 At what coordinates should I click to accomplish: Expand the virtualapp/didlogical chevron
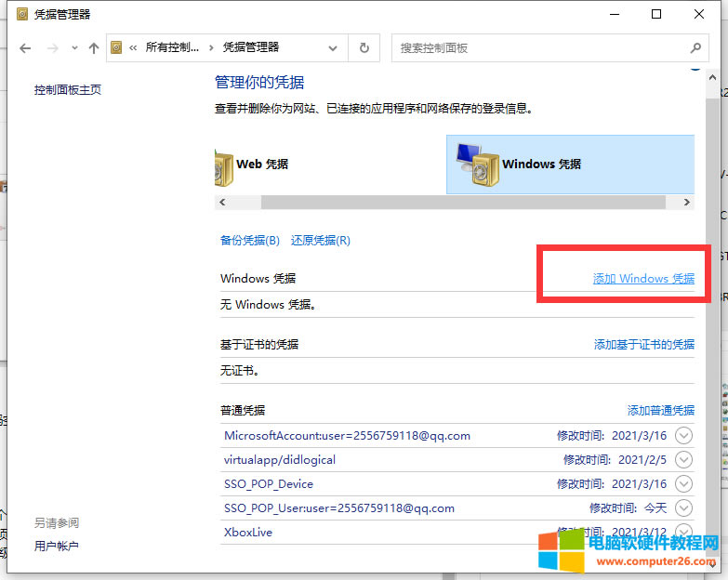tap(683, 460)
